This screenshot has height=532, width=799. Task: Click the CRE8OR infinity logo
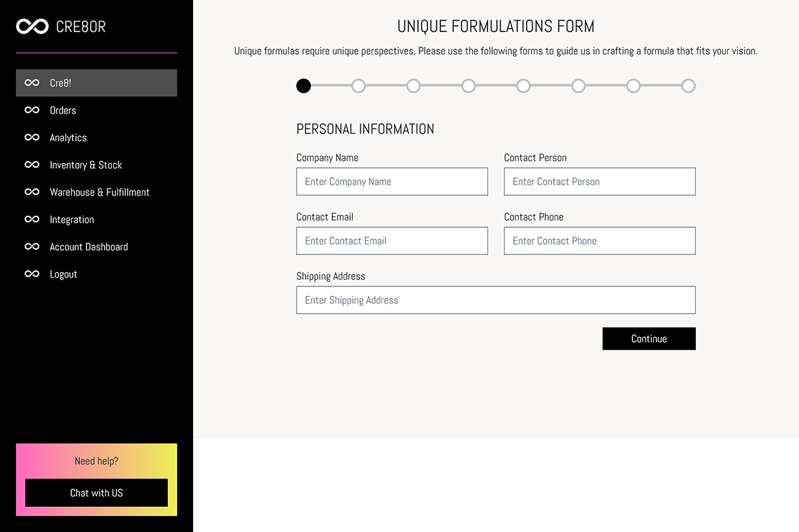[x=32, y=27]
